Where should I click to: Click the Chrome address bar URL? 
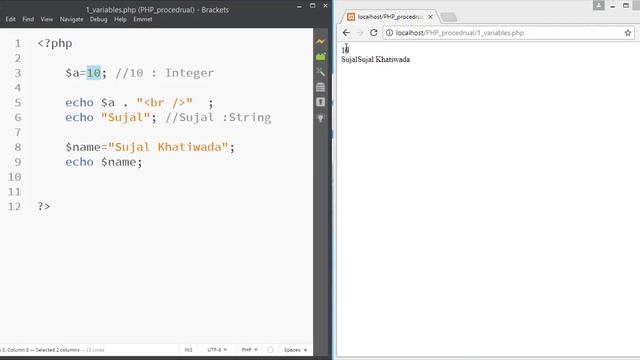(460, 33)
